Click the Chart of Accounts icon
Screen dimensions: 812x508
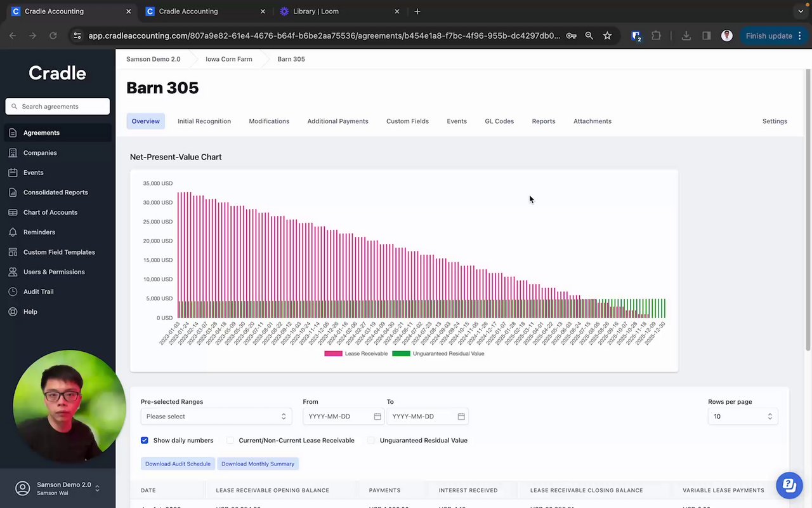click(13, 213)
